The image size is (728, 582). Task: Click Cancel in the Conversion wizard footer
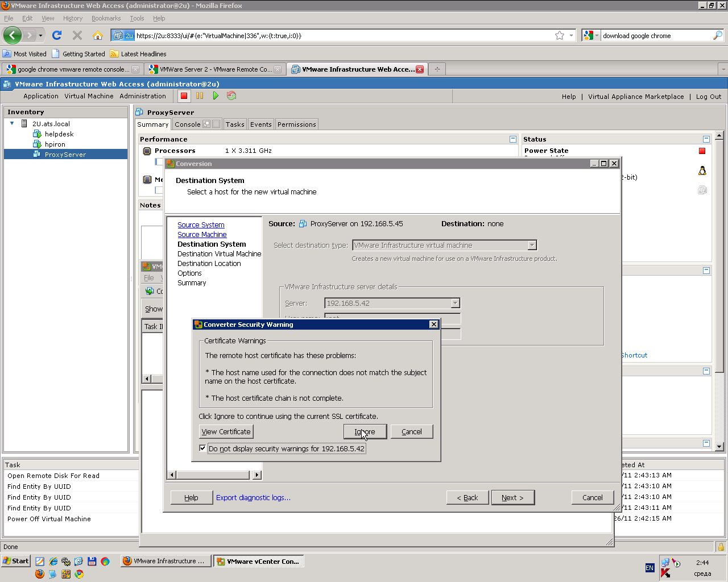tap(593, 498)
